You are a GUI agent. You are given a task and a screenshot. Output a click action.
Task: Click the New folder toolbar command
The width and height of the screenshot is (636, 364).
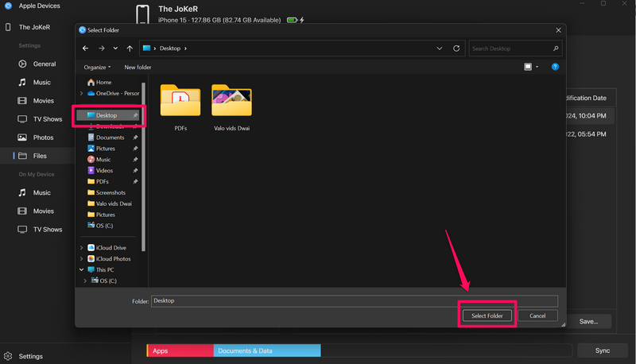click(138, 68)
